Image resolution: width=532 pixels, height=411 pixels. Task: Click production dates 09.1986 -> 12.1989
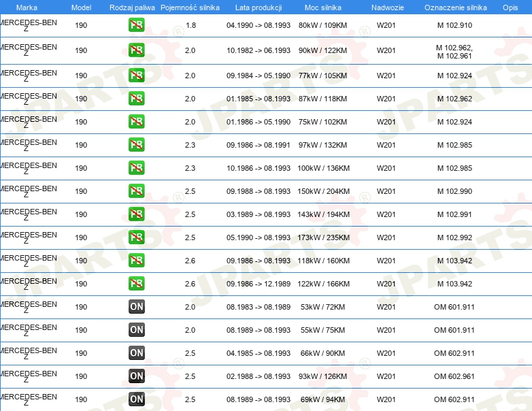(x=259, y=283)
